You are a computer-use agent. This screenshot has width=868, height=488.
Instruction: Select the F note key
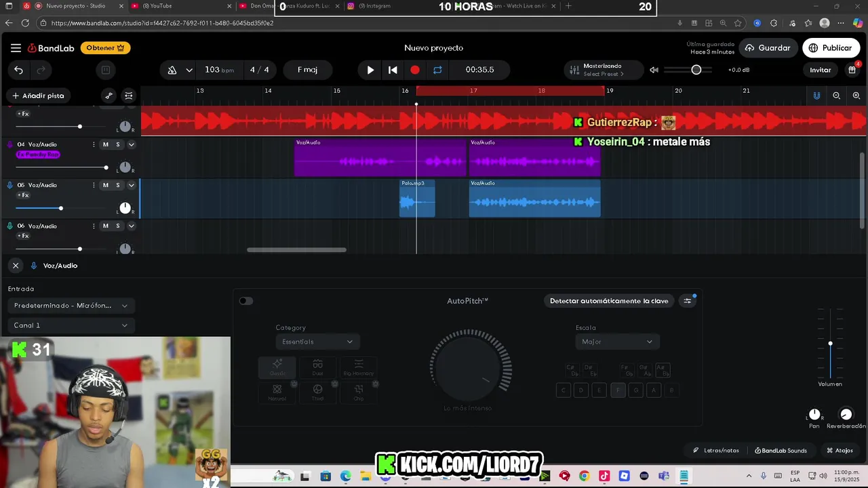[x=618, y=390]
